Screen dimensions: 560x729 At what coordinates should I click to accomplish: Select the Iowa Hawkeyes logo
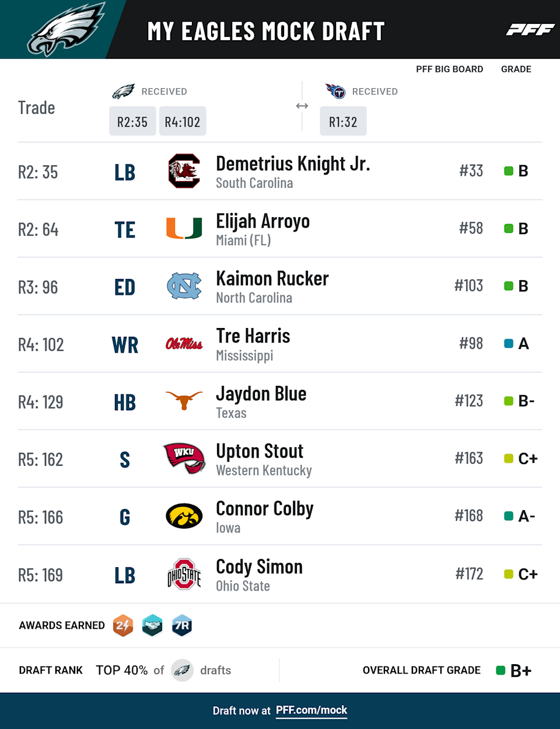coord(184,516)
